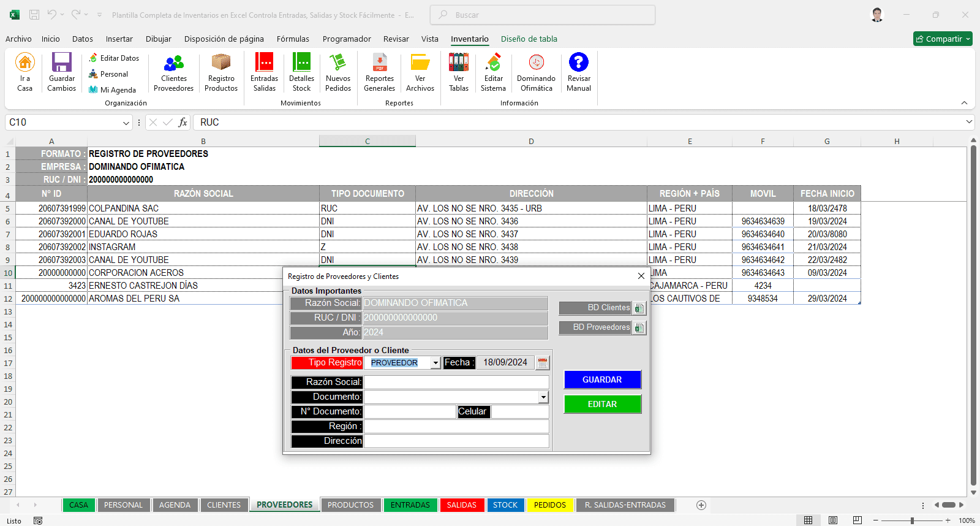This screenshot has height=526, width=980.
Task: Expand the Name Box dropdown arrow
Action: click(x=126, y=123)
